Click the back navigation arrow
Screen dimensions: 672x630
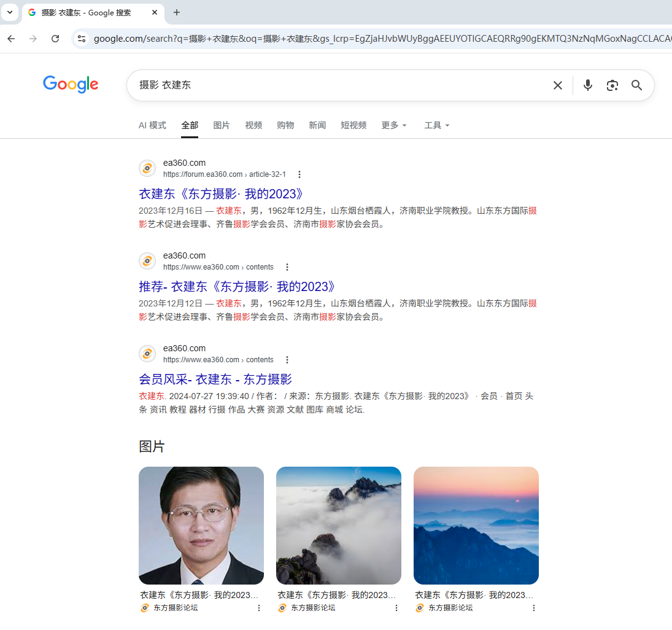tap(10, 38)
